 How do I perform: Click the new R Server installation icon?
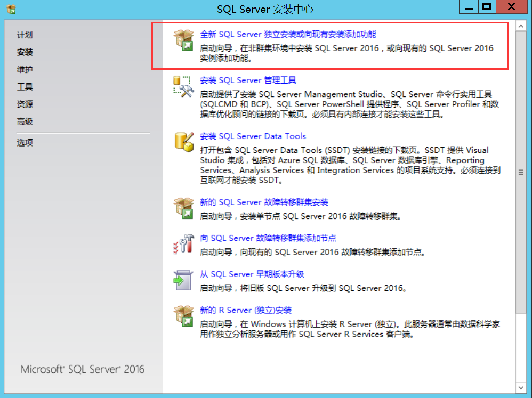[183, 316]
